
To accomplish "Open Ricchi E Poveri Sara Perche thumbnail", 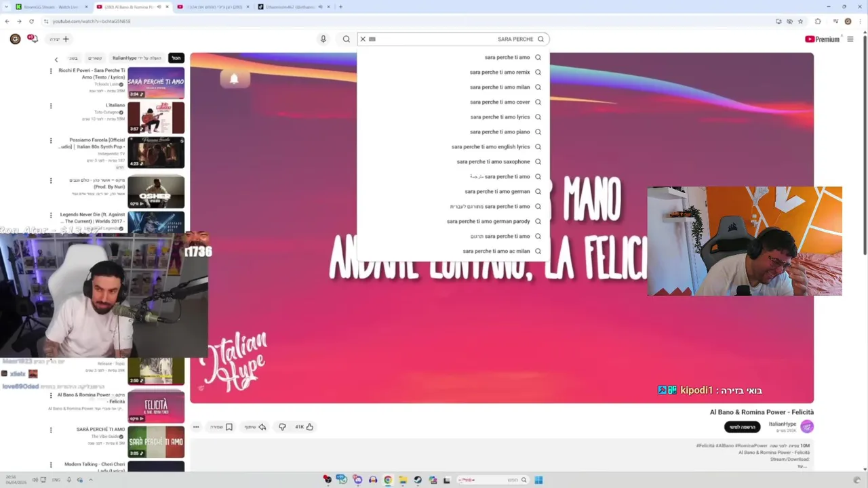I will coord(156,82).
